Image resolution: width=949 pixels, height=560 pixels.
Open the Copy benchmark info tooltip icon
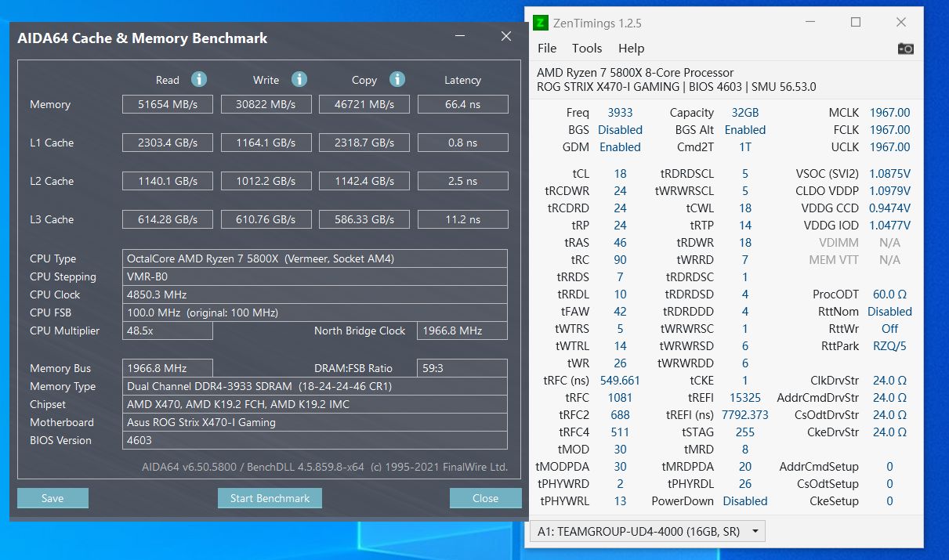tap(397, 79)
